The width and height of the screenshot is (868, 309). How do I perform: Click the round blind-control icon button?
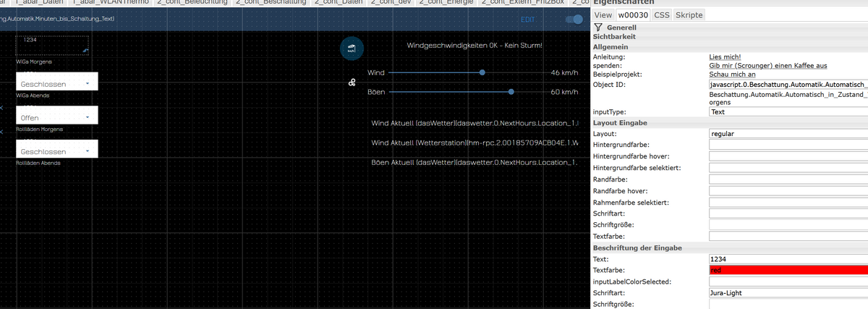(x=352, y=48)
